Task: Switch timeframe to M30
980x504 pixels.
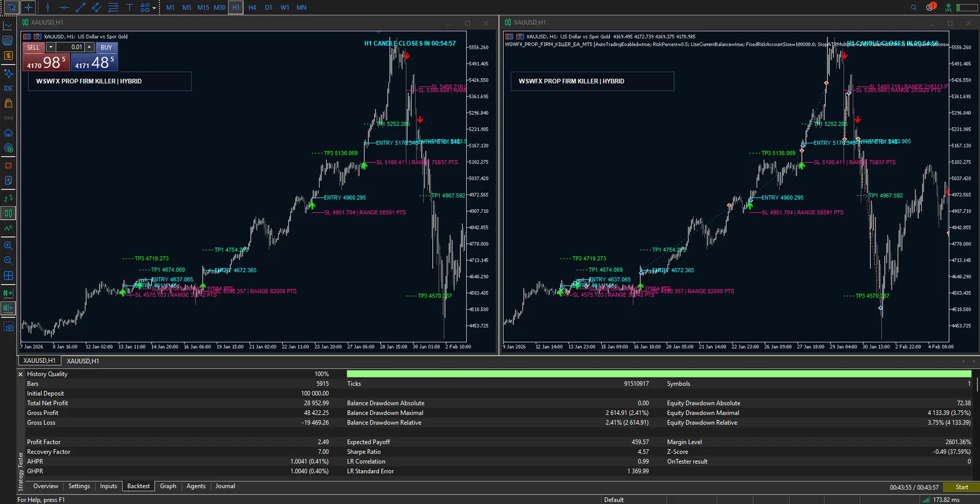Action: pos(219,8)
